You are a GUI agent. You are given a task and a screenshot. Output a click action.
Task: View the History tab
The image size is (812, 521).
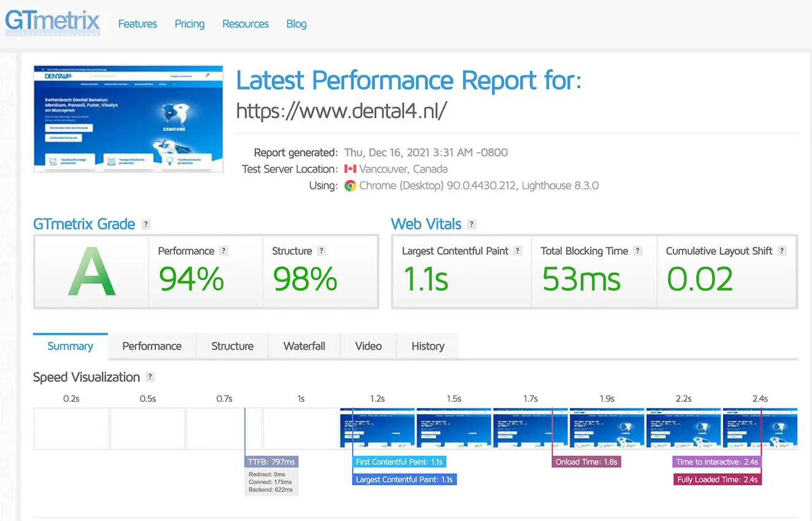click(x=427, y=346)
